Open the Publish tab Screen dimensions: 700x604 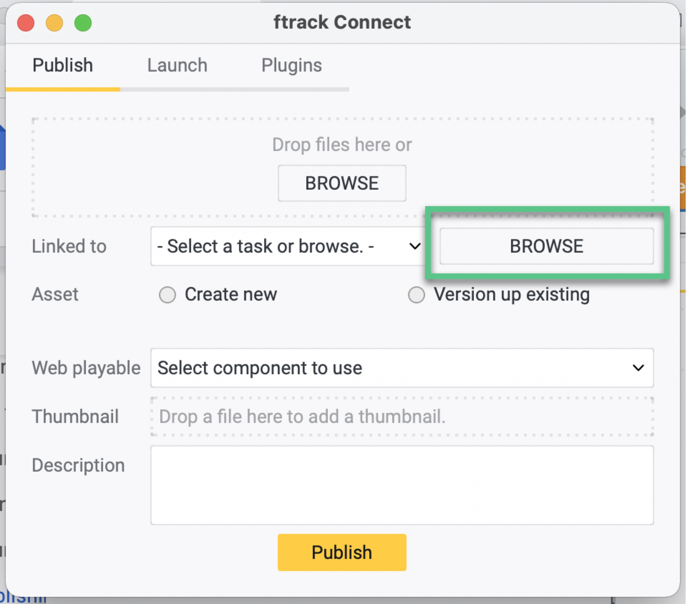63,65
